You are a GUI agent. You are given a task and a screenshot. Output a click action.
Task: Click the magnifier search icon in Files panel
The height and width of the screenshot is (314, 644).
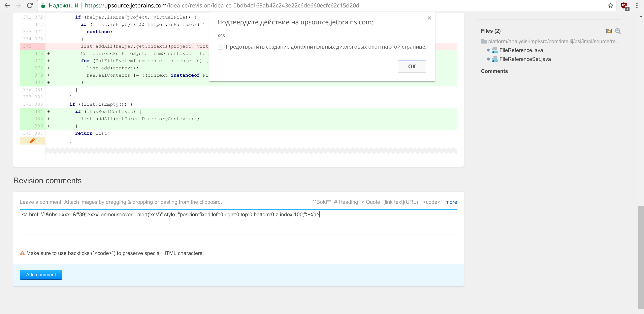coord(618,31)
